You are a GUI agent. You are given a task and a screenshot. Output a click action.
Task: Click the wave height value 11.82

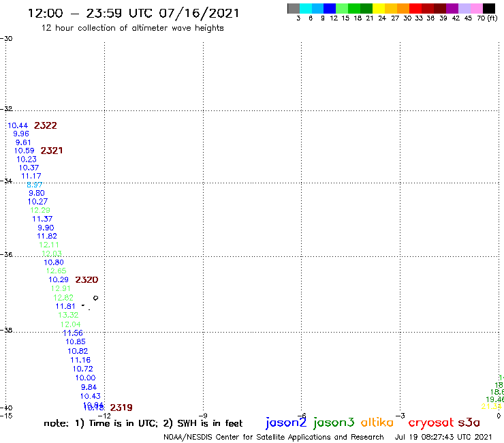pyautogui.click(x=47, y=236)
